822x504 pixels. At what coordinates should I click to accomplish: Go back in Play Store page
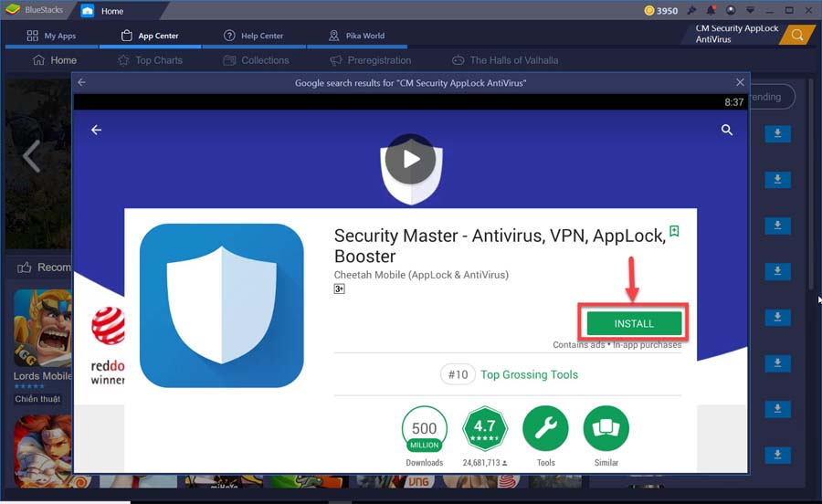click(x=97, y=130)
